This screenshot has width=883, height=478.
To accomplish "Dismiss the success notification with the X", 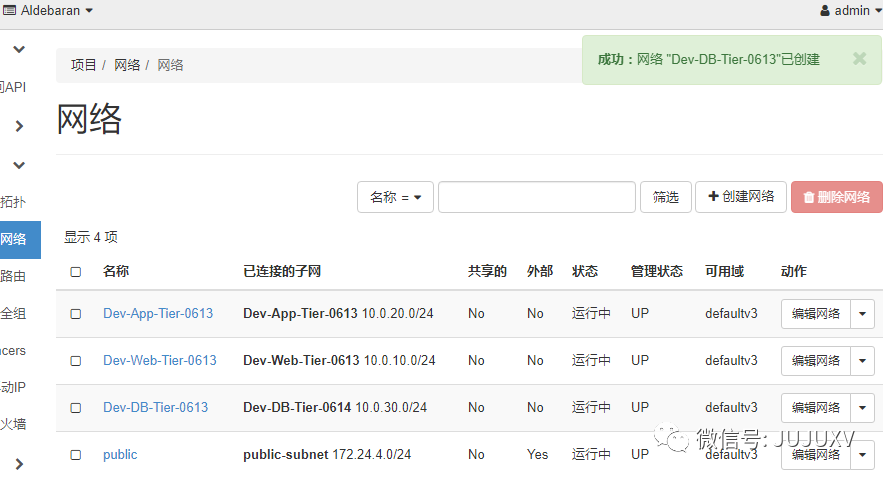I will click(x=859, y=59).
